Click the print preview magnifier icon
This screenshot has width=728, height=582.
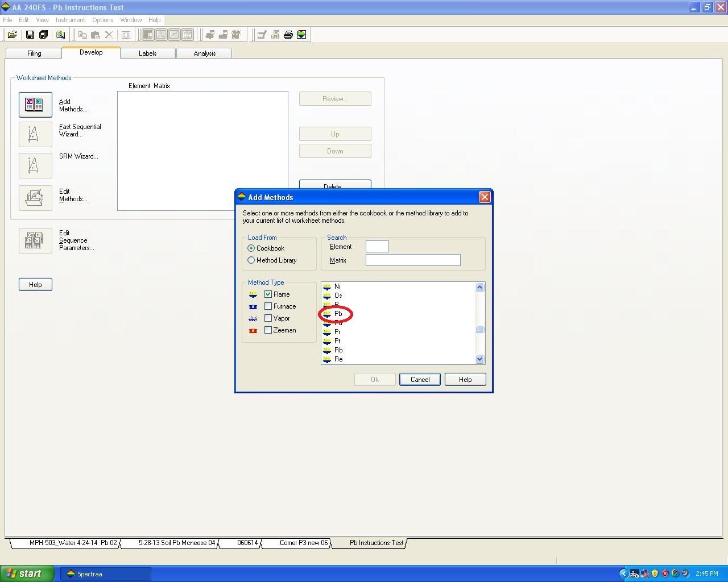coord(60,35)
